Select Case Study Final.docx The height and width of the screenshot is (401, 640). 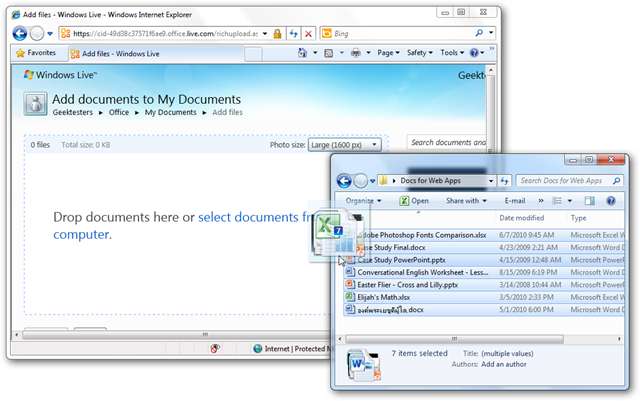click(x=484, y=247)
